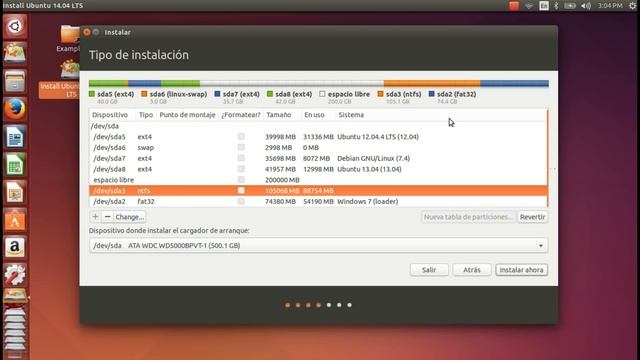Click the Revertir button
The image size is (640, 360).
coord(532,217)
